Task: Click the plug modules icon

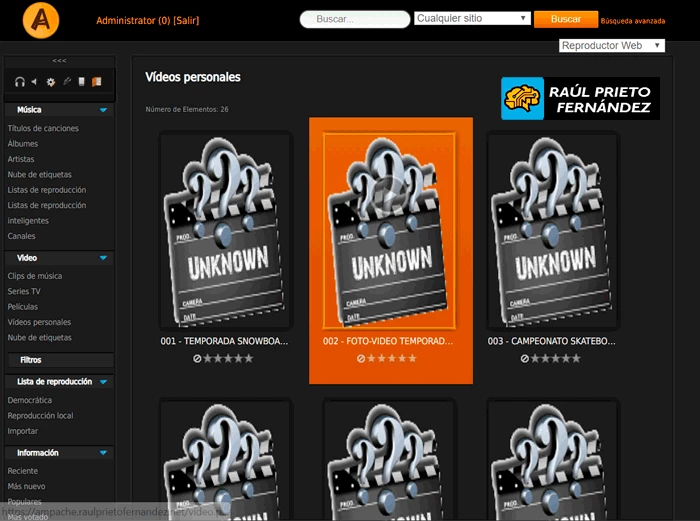Action: click(66, 82)
